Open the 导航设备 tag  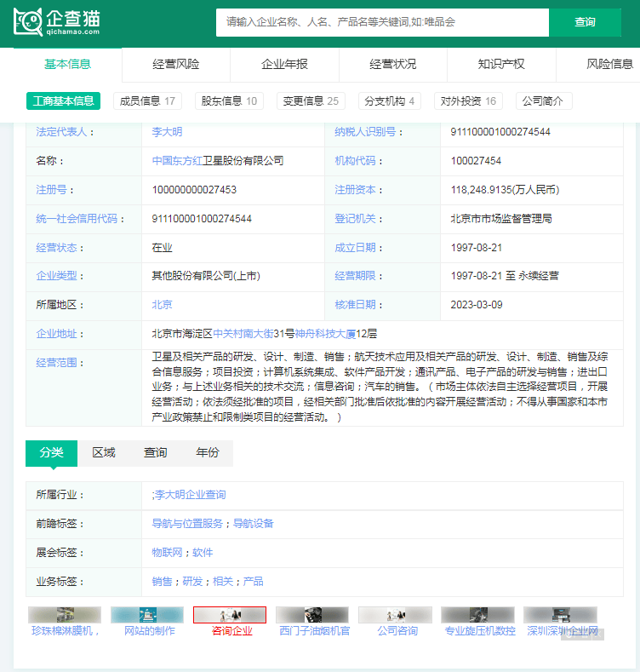click(x=253, y=524)
